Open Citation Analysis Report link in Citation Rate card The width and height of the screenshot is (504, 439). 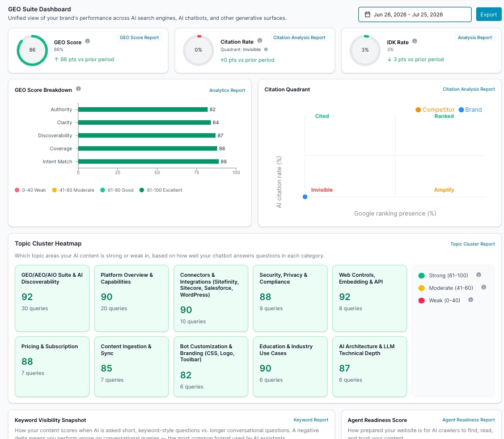point(299,37)
